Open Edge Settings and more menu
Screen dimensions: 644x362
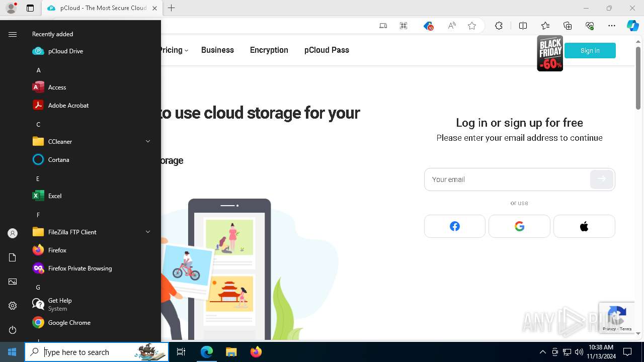pos(612,26)
